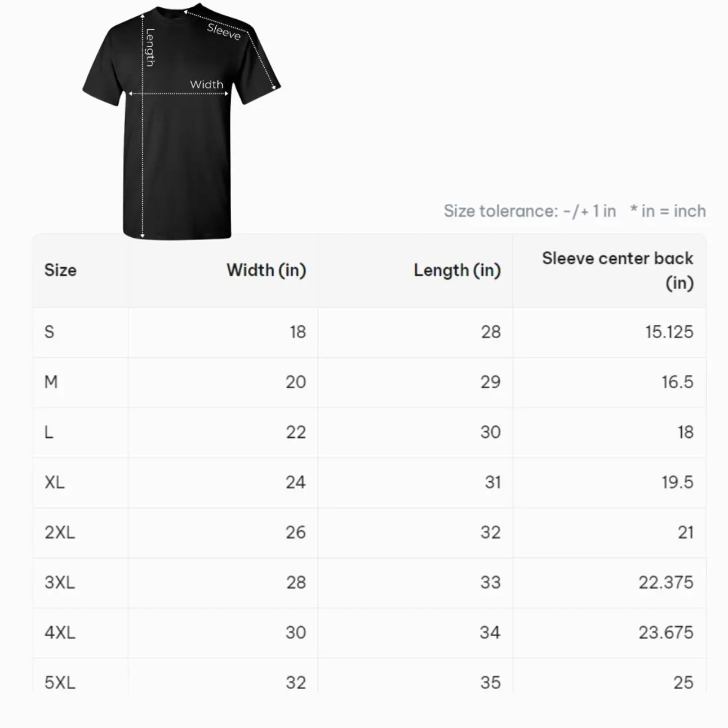Click the Sleeve label on the shirt
The height and width of the screenshot is (728, 728).
pyautogui.click(x=224, y=32)
